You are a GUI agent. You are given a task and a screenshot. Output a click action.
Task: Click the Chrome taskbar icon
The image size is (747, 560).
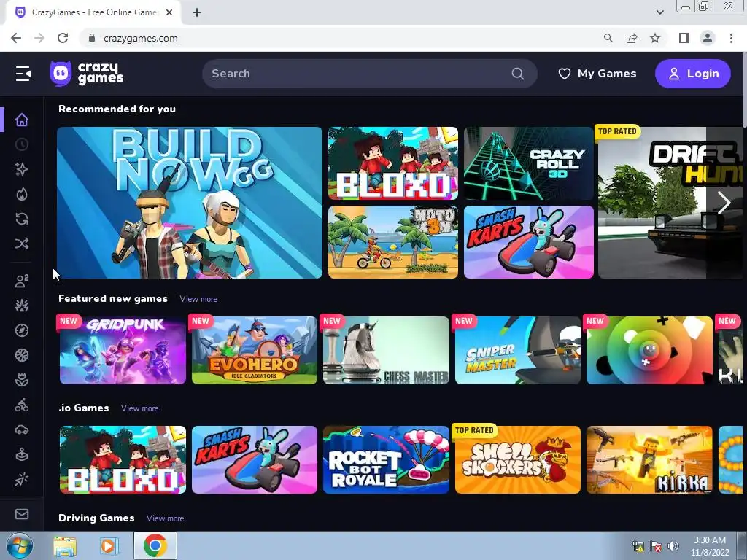(x=155, y=545)
